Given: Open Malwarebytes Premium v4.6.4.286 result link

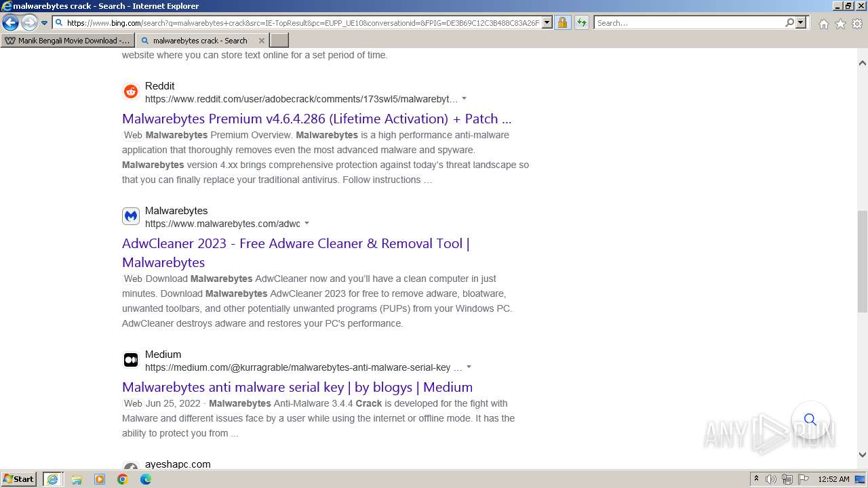Looking at the screenshot, I should pyautogui.click(x=317, y=119).
